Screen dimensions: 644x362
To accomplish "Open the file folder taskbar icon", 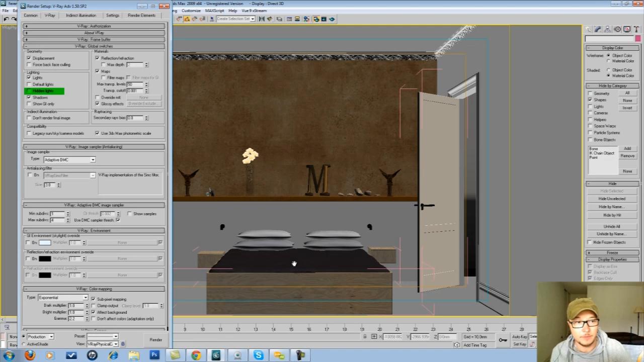I will pos(134,355).
